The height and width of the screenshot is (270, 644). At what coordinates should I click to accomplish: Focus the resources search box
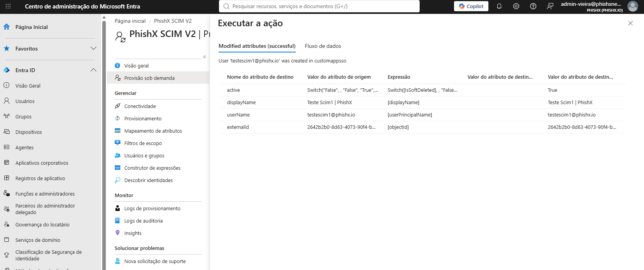(x=319, y=6)
